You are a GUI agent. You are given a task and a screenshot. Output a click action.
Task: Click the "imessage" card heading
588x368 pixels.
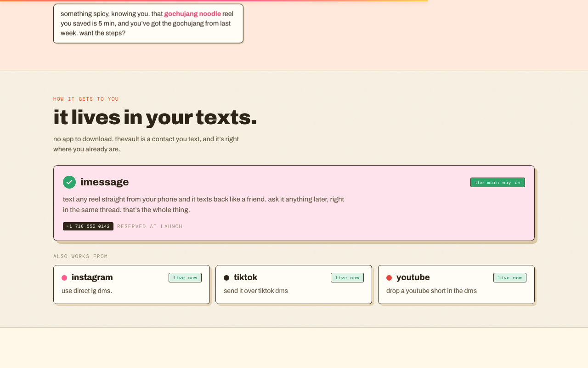coord(105,182)
